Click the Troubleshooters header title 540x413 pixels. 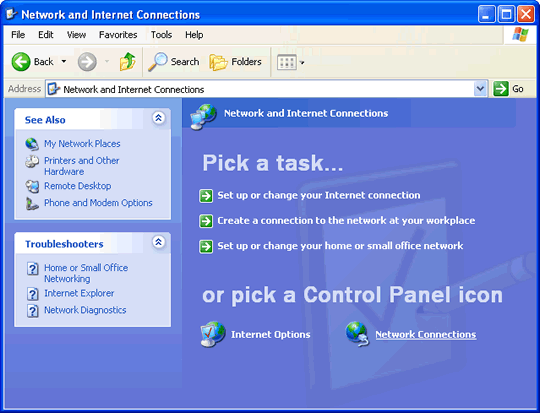click(64, 244)
